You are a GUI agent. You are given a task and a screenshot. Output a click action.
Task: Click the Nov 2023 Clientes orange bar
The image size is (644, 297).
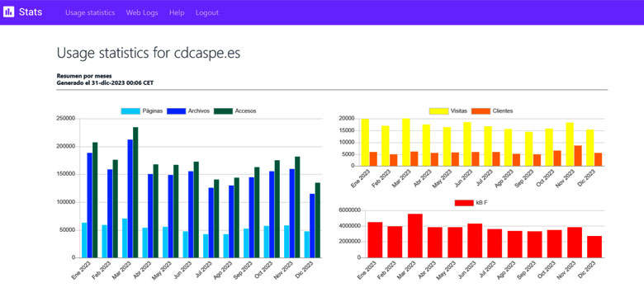coord(577,156)
